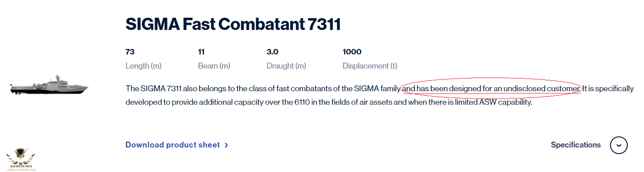Click the red oval annotation edge
Viewport: 644px width, 172px height.
coord(492,78)
